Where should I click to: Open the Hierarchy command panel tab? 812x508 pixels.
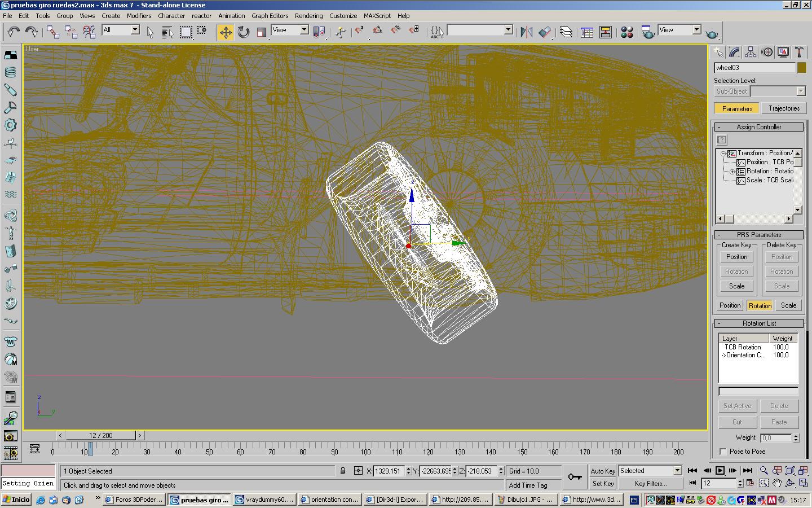[751, 52]
